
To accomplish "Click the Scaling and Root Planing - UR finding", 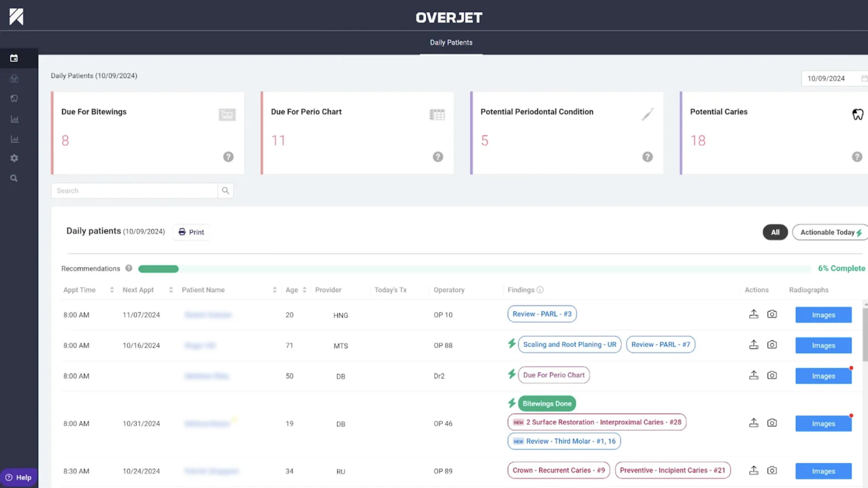I will click(570, 344).
